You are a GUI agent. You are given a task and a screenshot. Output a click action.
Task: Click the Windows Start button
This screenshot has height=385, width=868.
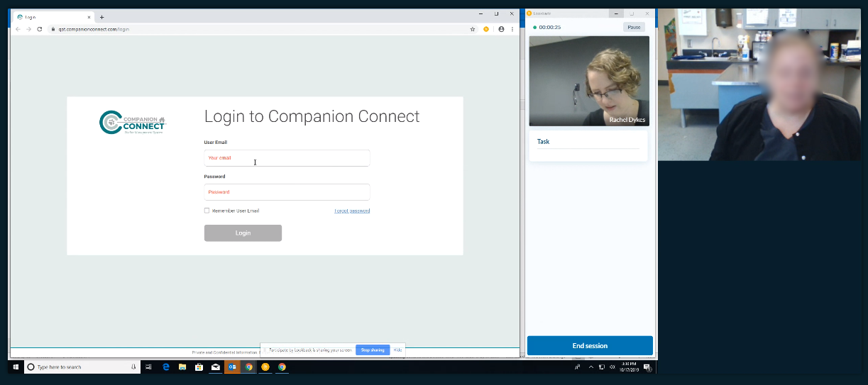tap(16, 367)
